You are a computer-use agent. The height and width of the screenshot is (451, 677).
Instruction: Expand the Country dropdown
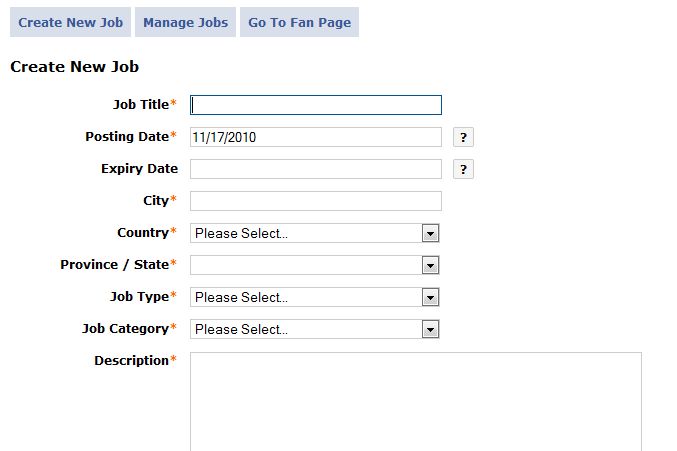coord(430,233)
